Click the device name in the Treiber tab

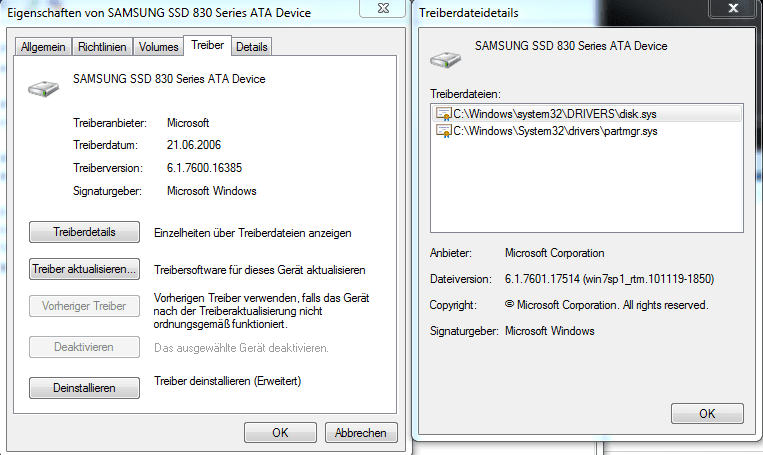[x=169, y=79]
